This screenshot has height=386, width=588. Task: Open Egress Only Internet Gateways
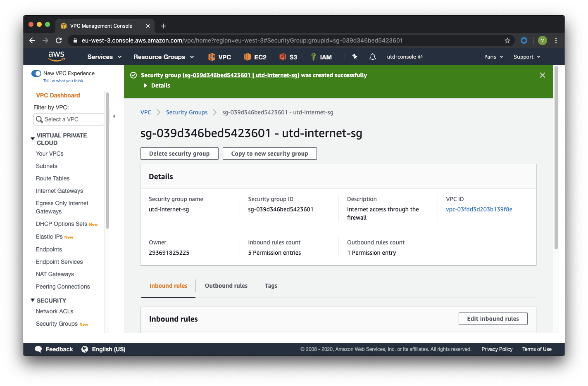click(62, 207)
